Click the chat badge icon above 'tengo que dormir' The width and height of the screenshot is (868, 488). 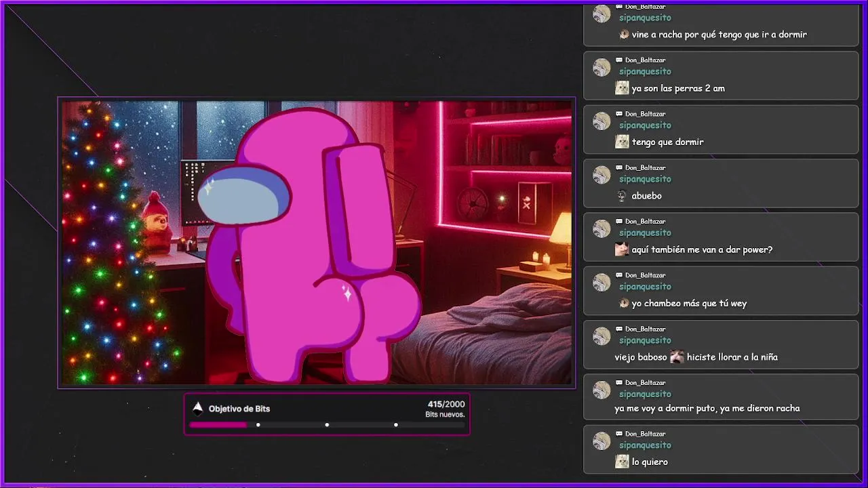tap(619, 114)
